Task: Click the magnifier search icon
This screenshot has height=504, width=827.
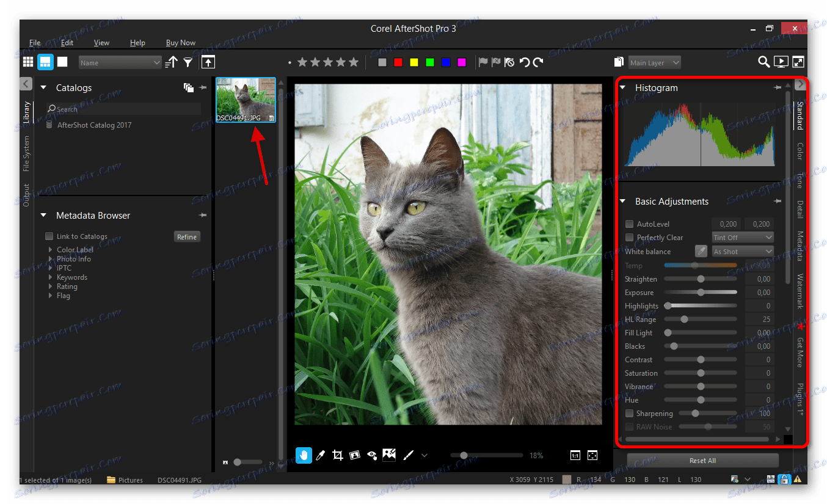Action: (x=763, y=62)
